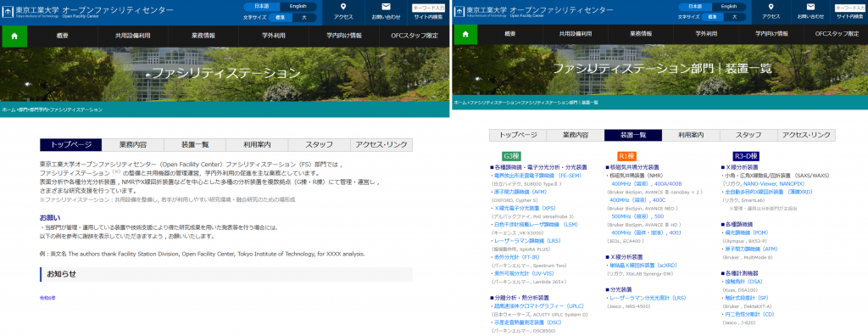Click ホーム breadcrumb on right page
The height and width of the screenshot is (336, 868).
point(460,104)
